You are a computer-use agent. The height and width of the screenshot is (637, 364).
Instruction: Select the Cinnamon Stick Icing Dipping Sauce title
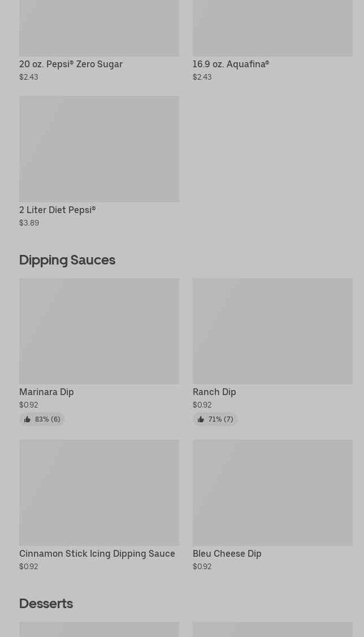point(97,553)
